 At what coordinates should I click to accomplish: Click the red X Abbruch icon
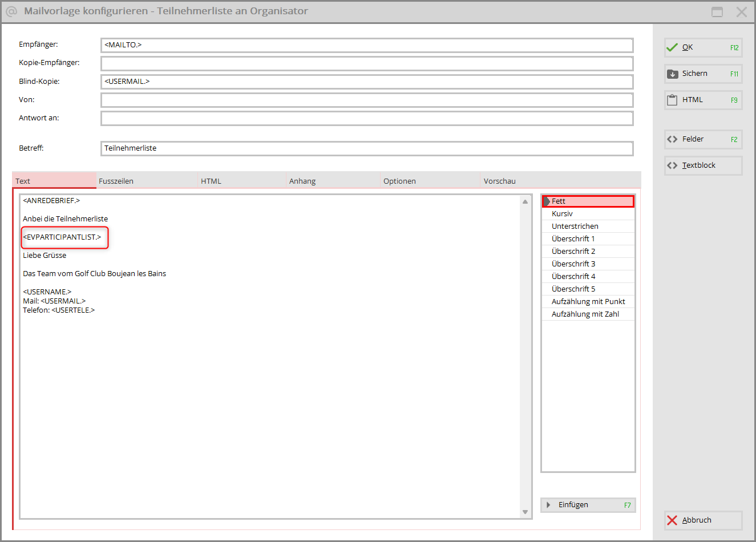672,520
